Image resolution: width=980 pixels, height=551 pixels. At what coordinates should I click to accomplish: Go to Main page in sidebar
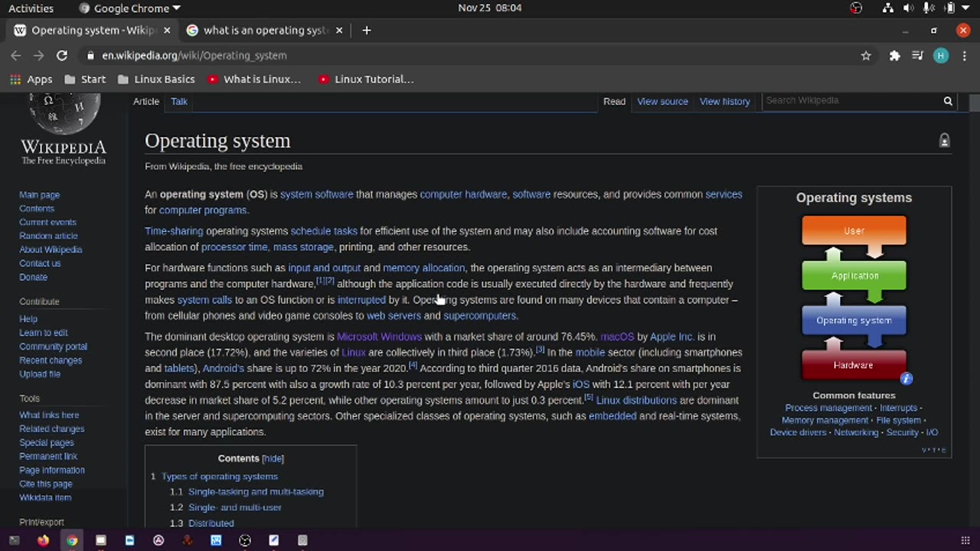coord(39,195)
